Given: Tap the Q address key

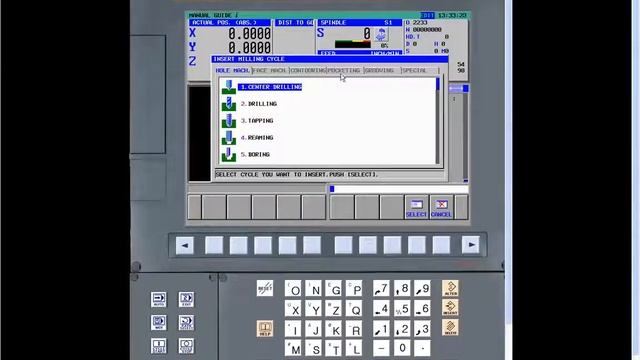Looking at the screenshot, I should point(354,309).
